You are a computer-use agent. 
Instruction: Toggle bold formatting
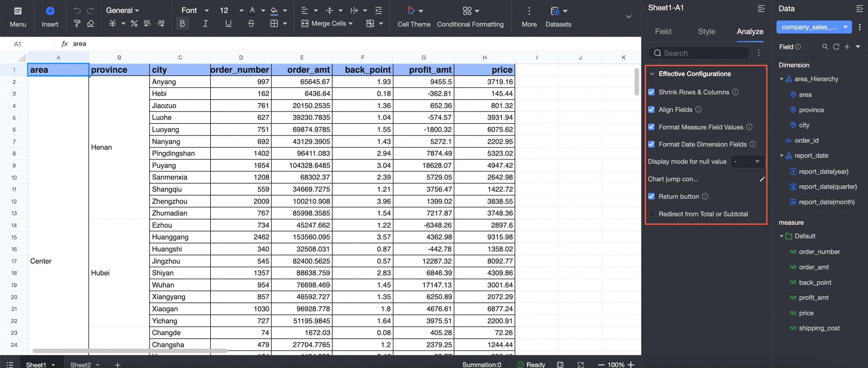pos(182,23)
